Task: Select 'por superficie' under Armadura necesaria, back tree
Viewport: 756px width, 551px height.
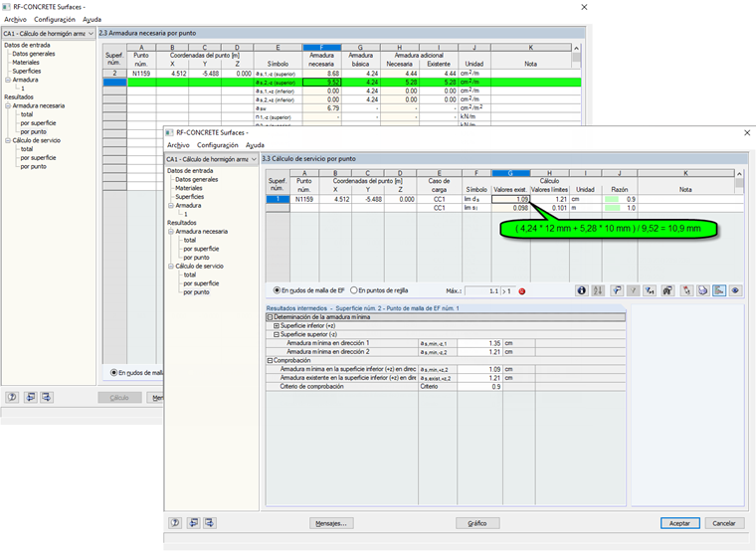Action: click(x=38, y=123)
